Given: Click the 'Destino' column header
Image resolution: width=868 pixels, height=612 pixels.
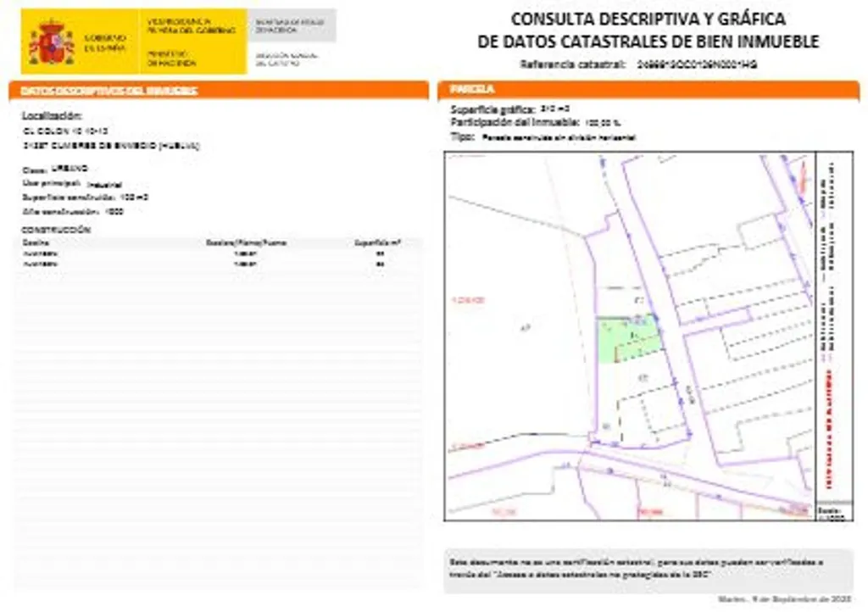Looking at the screenshot, I should 36,242.
